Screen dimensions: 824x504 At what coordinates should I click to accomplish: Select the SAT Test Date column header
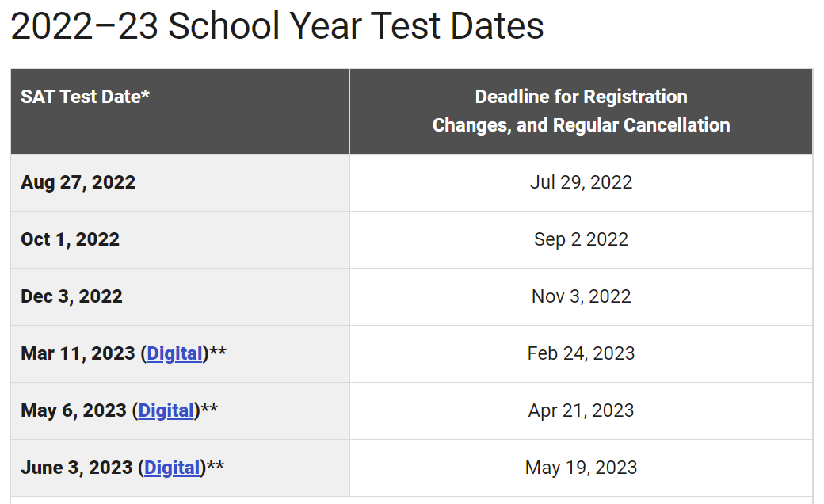point(86,97)
